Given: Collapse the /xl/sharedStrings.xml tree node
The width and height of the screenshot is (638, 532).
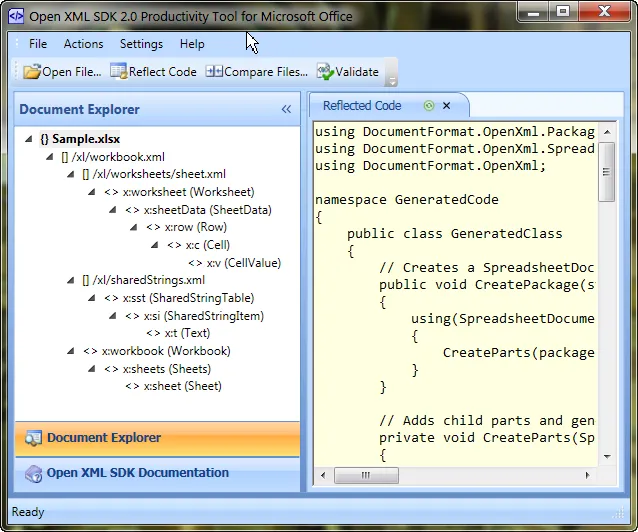Looking at the screenshot, I should click(x=71, y=281).
